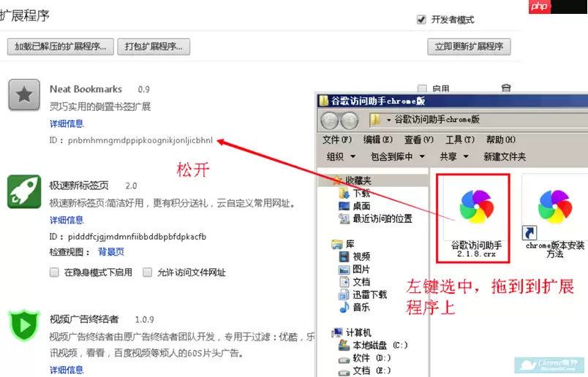Click 加载已解压的扩展程序 button
The image size is (588, 377).
click(61, 47)
